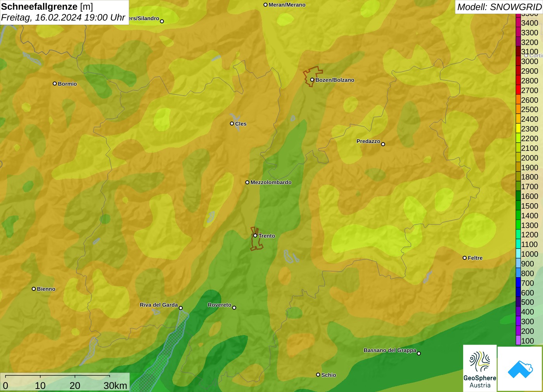Image resolution: width=543 pixels, height=392 pixels.
Task: Pick the Predazzo location marker dot
Action: coord(383,144)
